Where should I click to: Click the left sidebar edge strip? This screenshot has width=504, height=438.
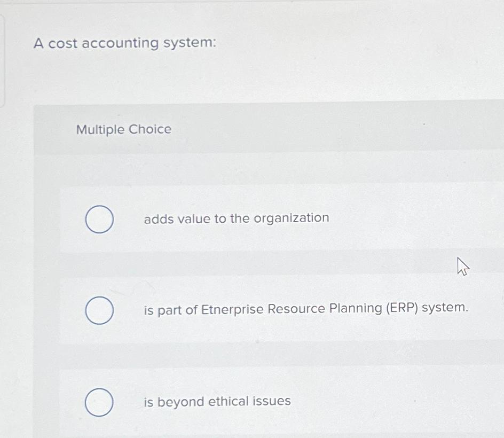point(3,59)
